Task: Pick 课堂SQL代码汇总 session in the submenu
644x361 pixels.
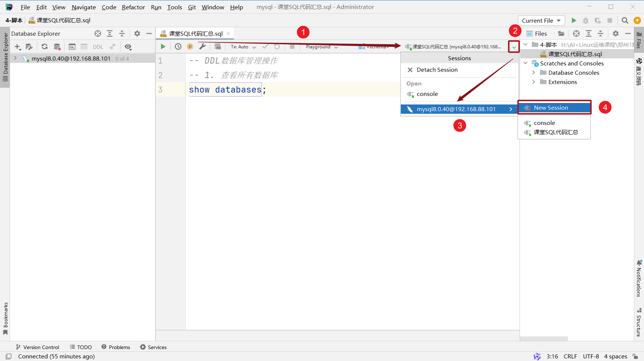Action: pos(554,132)
